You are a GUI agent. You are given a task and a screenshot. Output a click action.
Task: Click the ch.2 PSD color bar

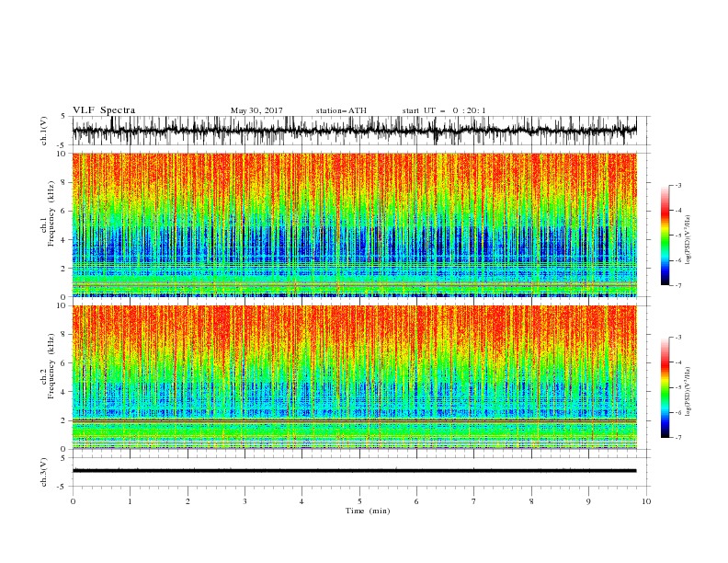coord(665,387)
